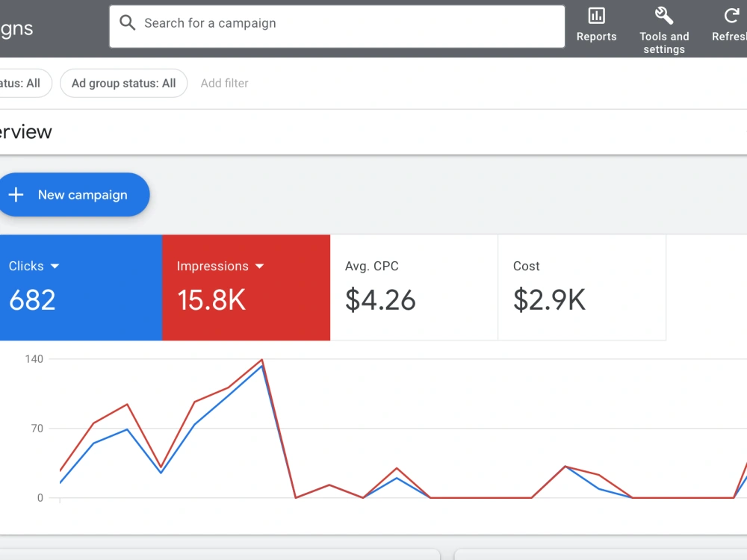Screen dimensions: 747x560
Task: Click the 15.8K impressions value
Action: [x=211, y=300]
